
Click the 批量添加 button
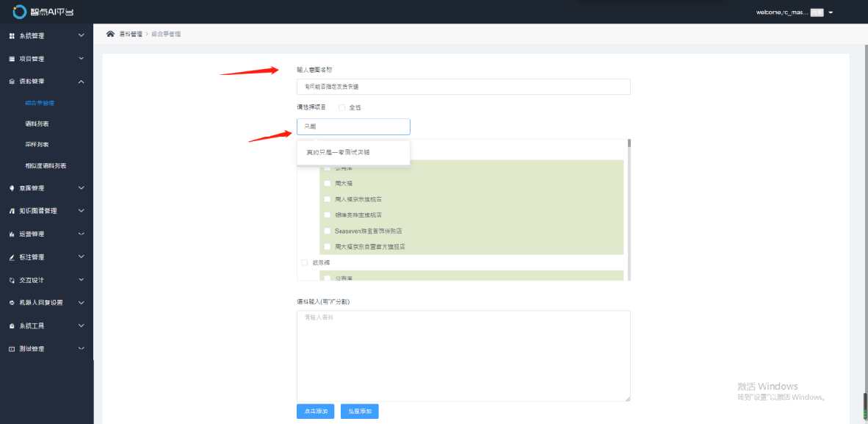[x=360, y=412]
